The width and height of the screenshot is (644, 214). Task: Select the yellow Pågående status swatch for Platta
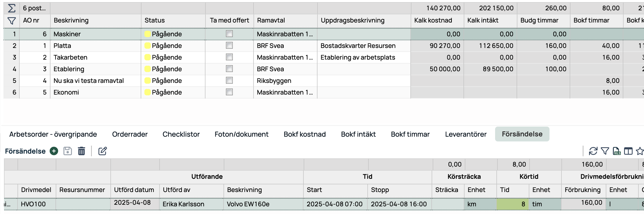[x=147, y=46]
